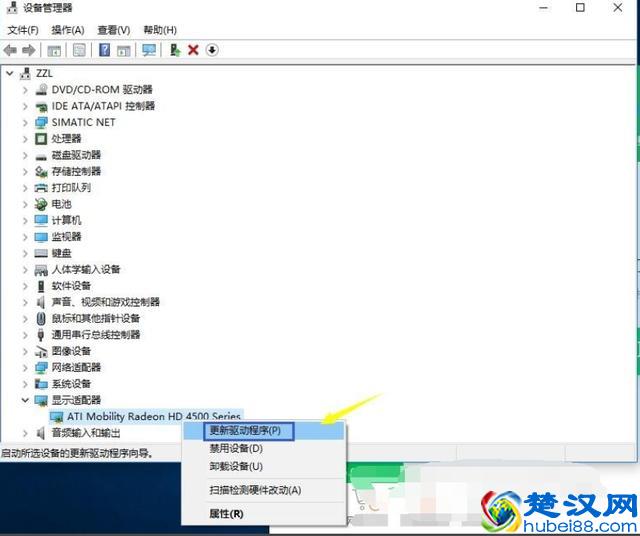Select the 键盘 tree row text
The width and height of the screenshot is (640, 536).
pyautogui.click(x=61, y=253)
